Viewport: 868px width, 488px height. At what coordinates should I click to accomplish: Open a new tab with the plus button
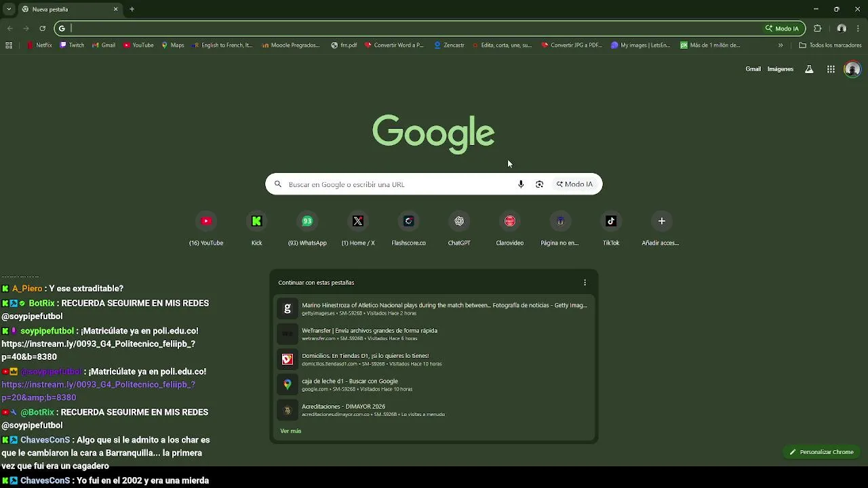pyautogui.click(x=132, y=9)
